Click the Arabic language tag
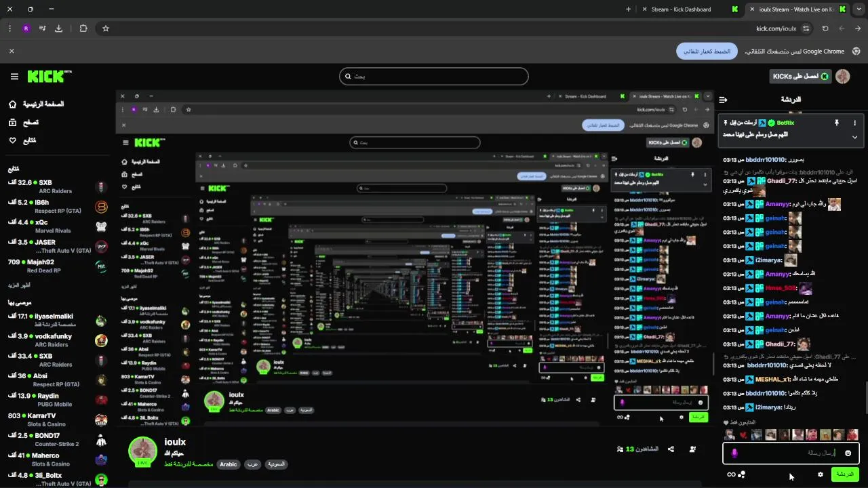 coord(229,464)
